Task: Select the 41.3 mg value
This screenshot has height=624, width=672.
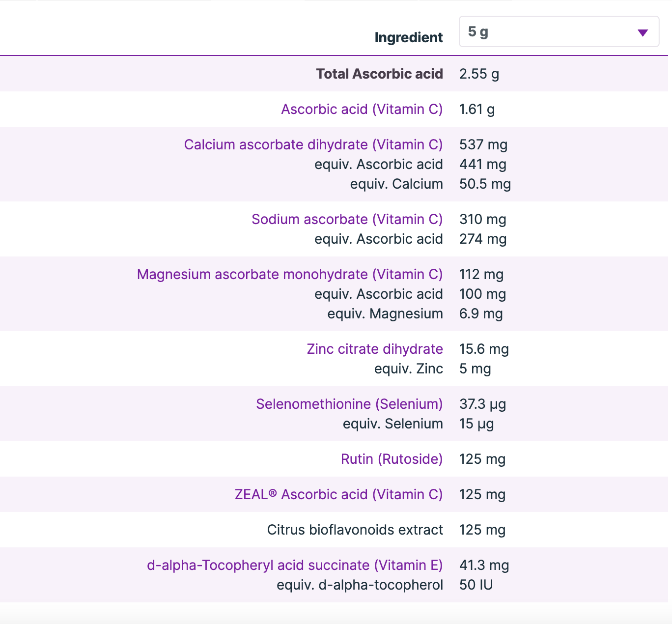Action: (x=484, y=565)
